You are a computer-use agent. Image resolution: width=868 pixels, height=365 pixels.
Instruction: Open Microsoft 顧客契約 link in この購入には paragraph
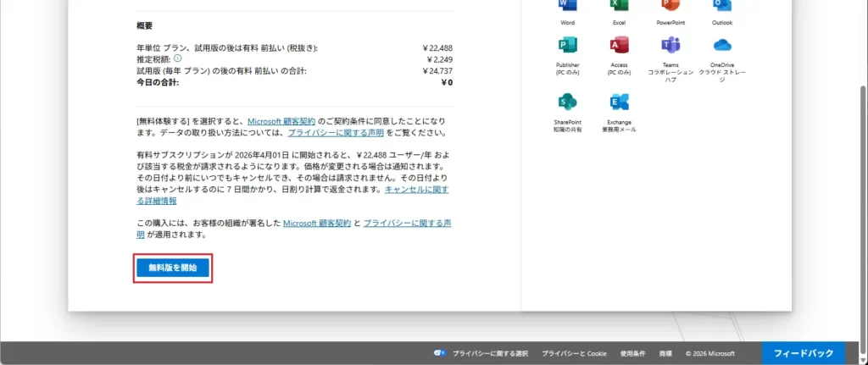tap(317, 224)
